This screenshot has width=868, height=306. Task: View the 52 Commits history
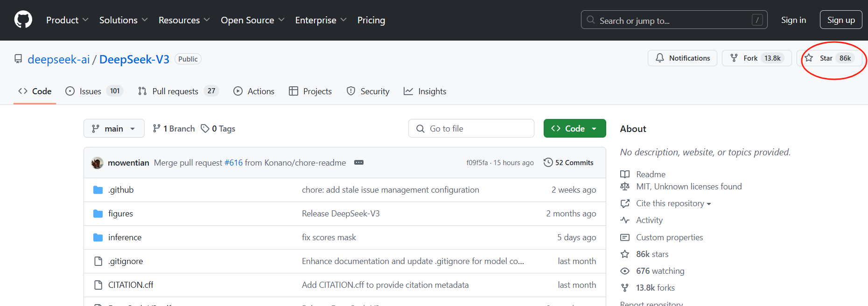pyautogui.click(x=568, y=162)
